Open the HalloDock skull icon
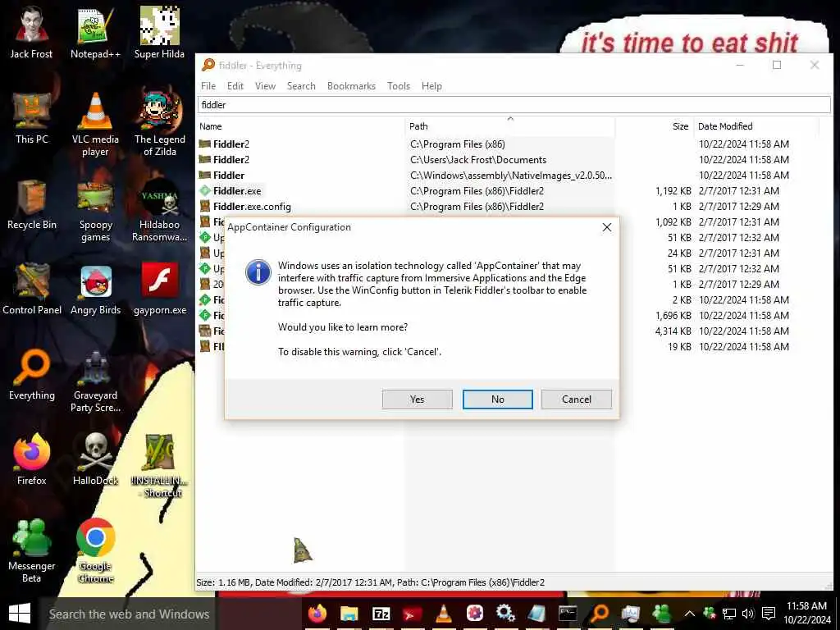 coord(95,459)
